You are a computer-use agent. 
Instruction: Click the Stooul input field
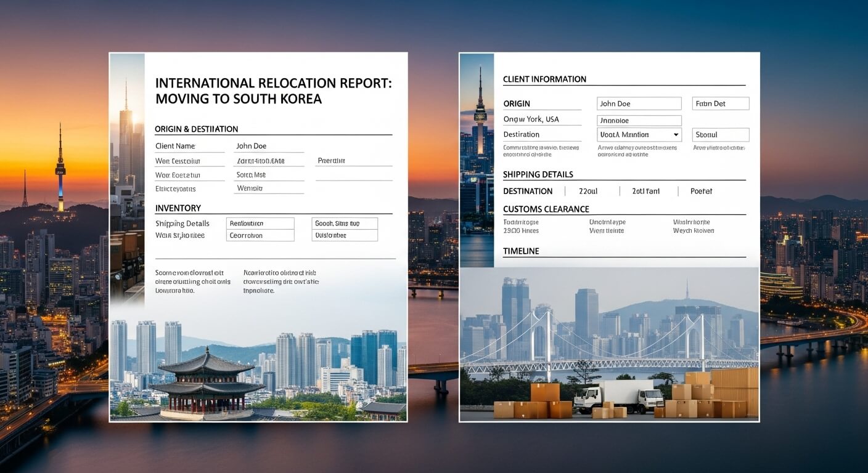(x=721, y=134)
